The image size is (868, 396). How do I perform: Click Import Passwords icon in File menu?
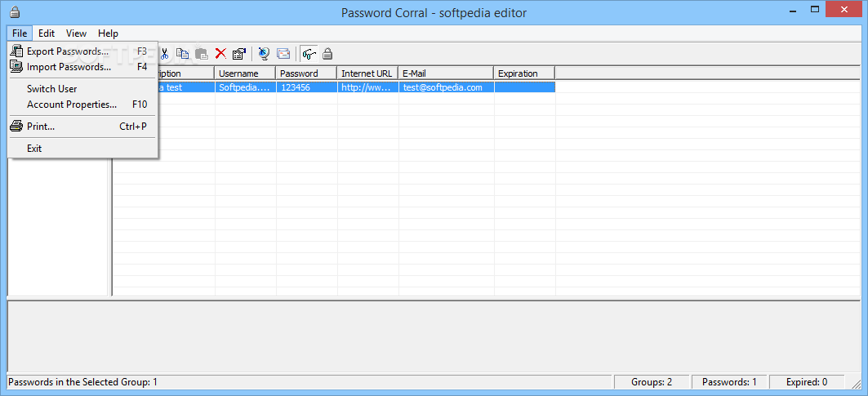pyautogui.click(x=16, y=67)
